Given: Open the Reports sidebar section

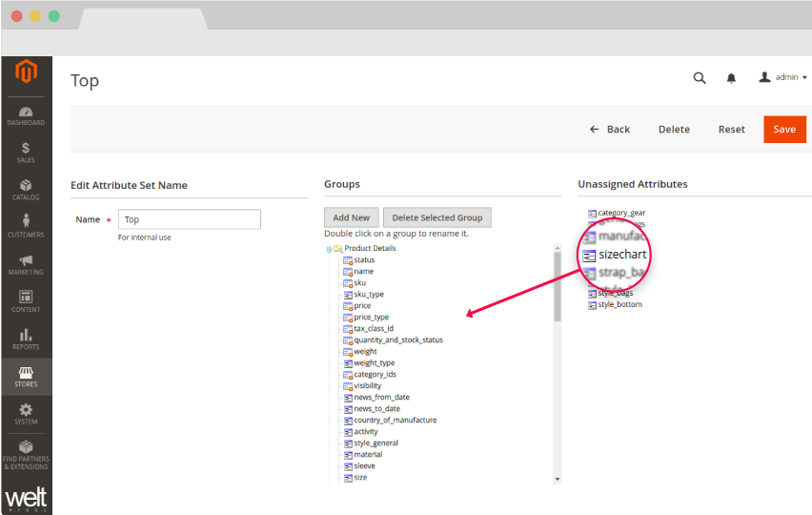Looking at the screenshot, I should pos(26,339).
